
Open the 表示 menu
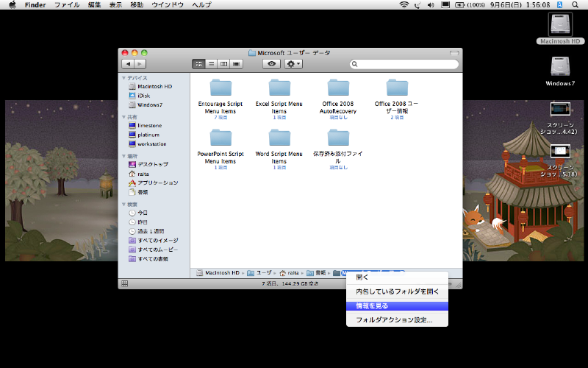[115, 5]
